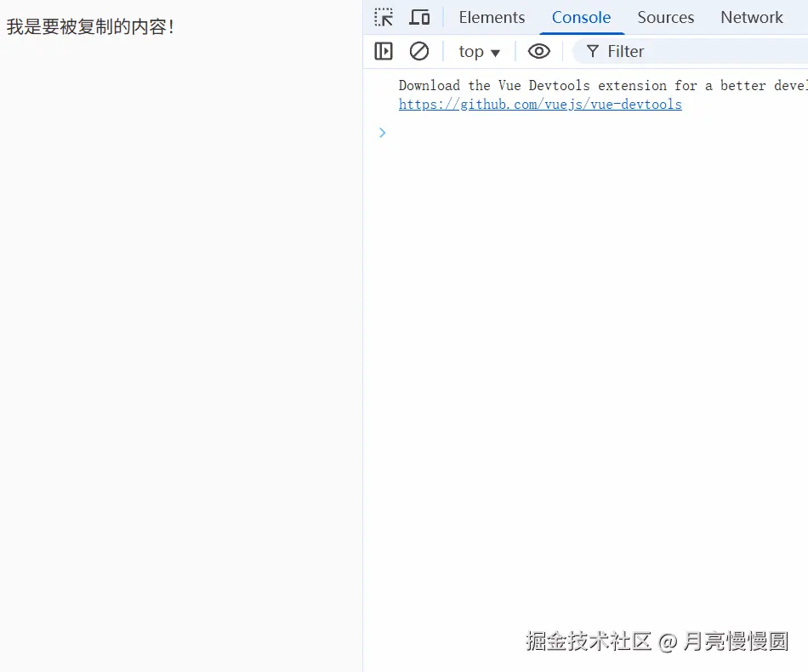Open the top frame context dropdown
The image size is (808, 672).
(x=479, y=51)
